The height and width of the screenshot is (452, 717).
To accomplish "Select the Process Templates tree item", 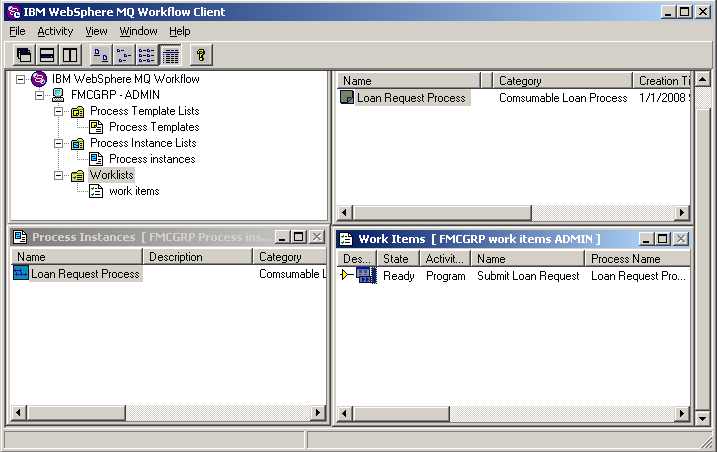I will pos(154,127).
